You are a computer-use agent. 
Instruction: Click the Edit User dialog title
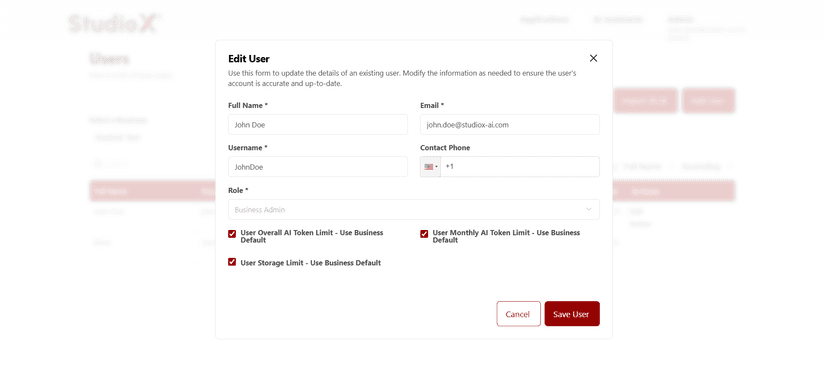pos(249,59)
